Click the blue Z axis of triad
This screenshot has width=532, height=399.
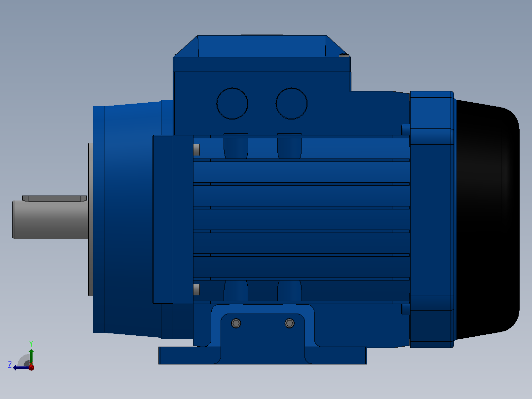pos(21,367)
